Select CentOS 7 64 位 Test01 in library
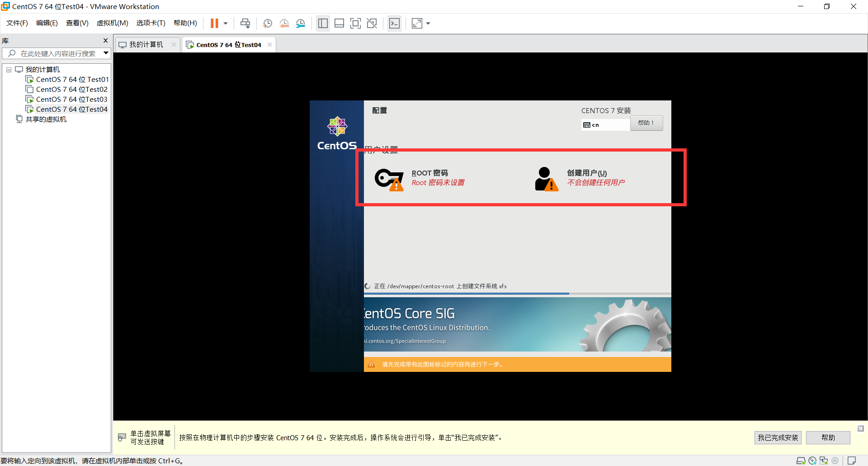Image resolution: width=868 pixels, height=466 pixels. [x=72, y=80]
